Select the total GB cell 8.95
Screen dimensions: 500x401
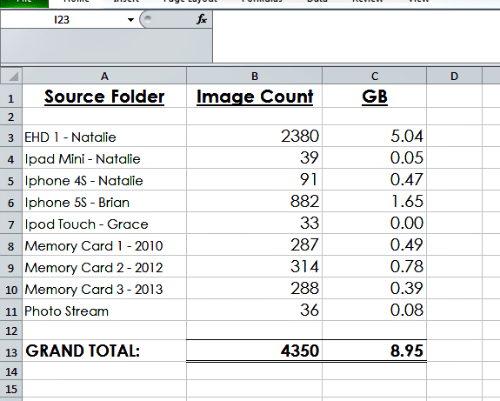pos(375,351)
